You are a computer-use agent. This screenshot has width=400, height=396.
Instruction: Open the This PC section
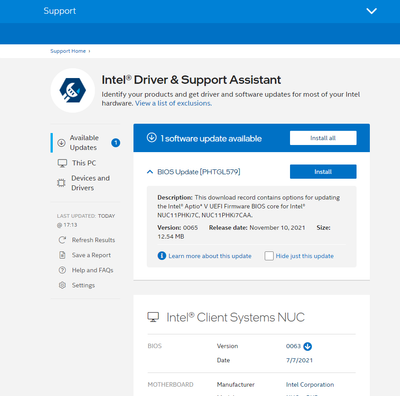pos(85,163)
